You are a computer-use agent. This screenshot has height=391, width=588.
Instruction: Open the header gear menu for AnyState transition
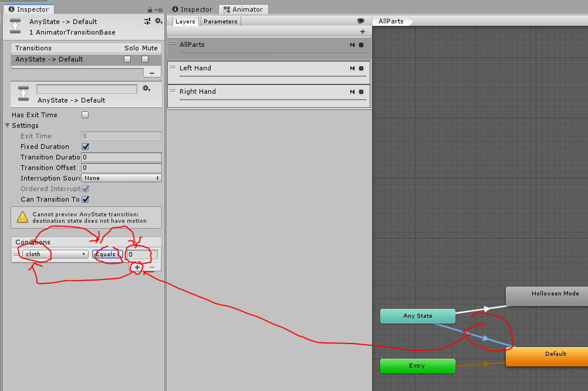click(x=158, y=21)
